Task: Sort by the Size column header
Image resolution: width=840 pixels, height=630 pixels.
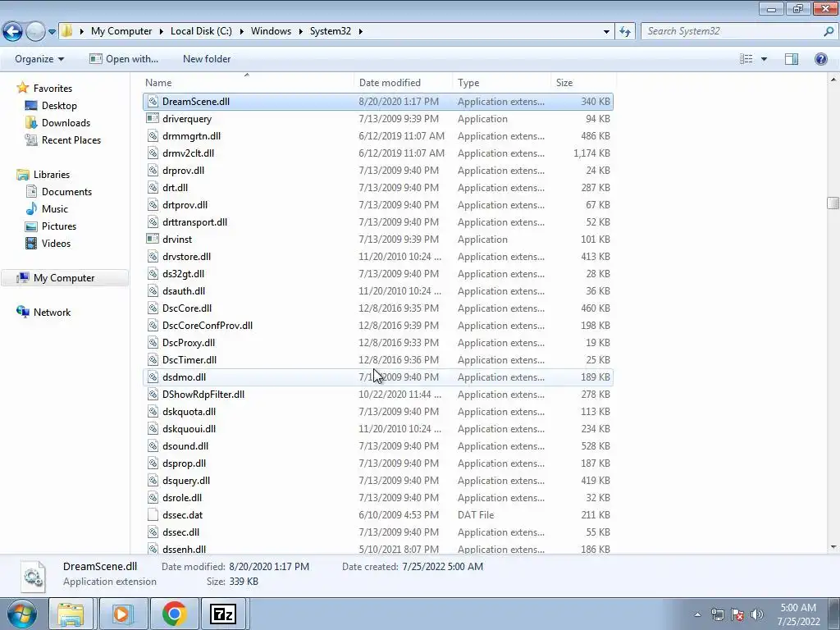Action: [x=583, y=83]
